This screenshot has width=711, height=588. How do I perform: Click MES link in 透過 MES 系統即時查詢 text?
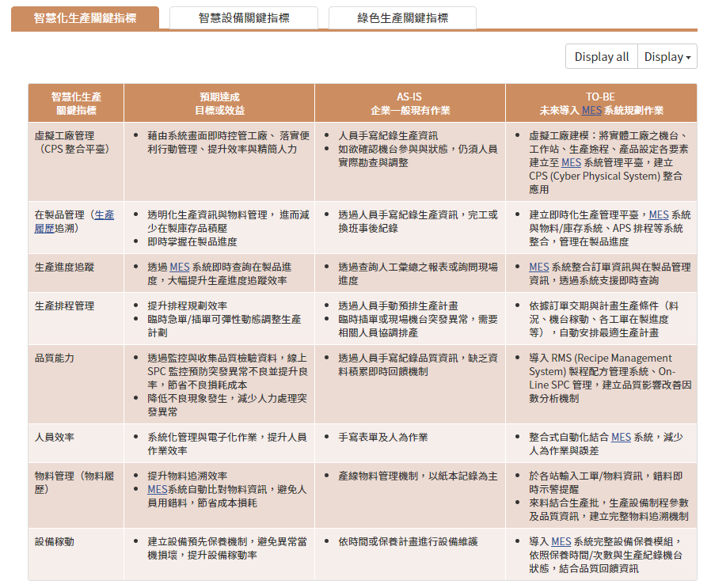coord(180,267)
